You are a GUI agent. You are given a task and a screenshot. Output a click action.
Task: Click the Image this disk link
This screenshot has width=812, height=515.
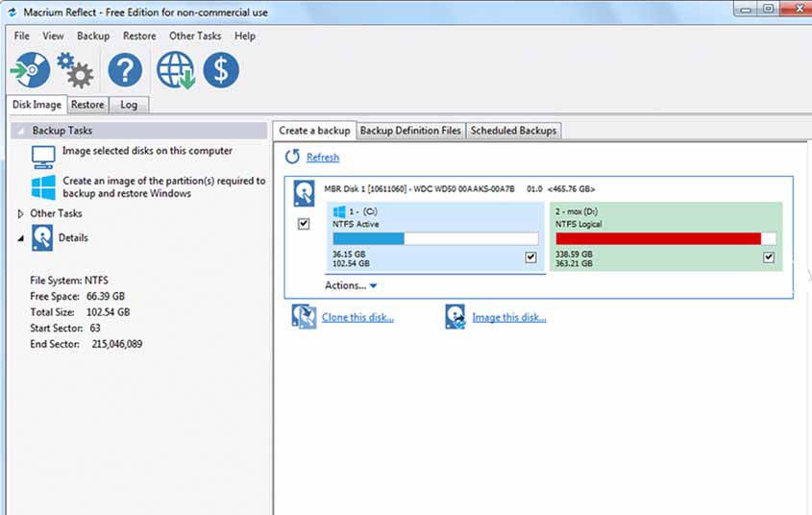click(x=509, y=317)
